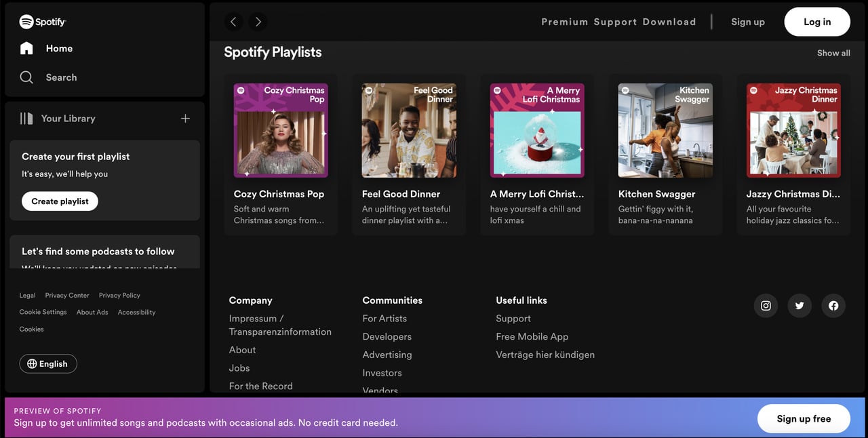This screenshot has width=868, height=438.
Task: Go back with left arrow
Action: tap(233, 22)
